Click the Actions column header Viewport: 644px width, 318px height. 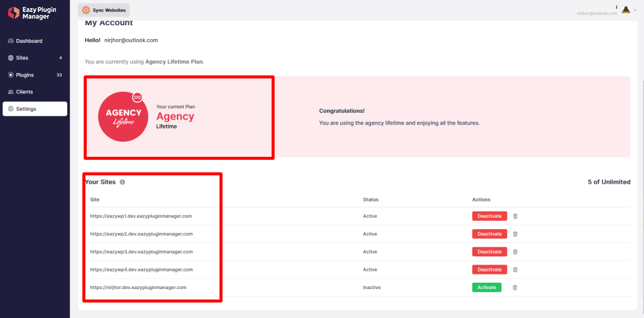click(x=481, y=200)
